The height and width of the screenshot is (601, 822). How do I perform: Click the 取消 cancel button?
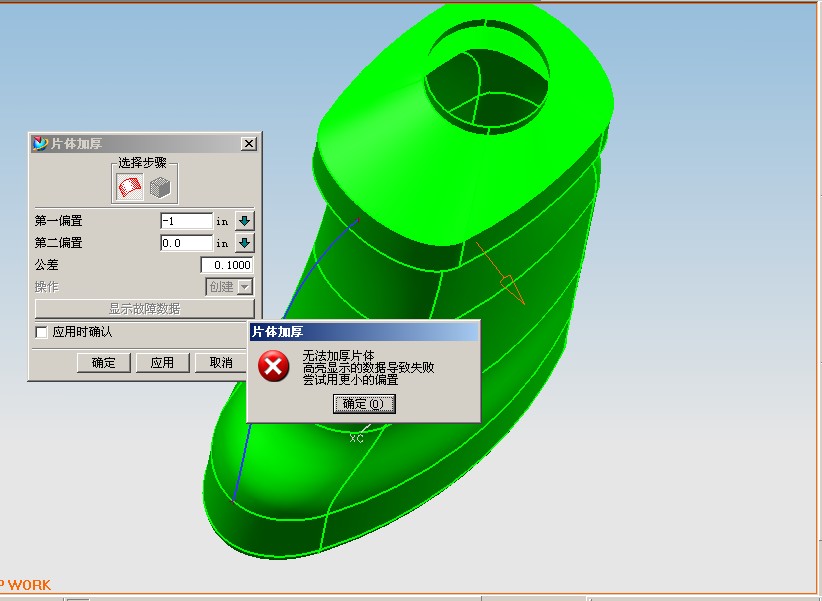click(221, 362)
